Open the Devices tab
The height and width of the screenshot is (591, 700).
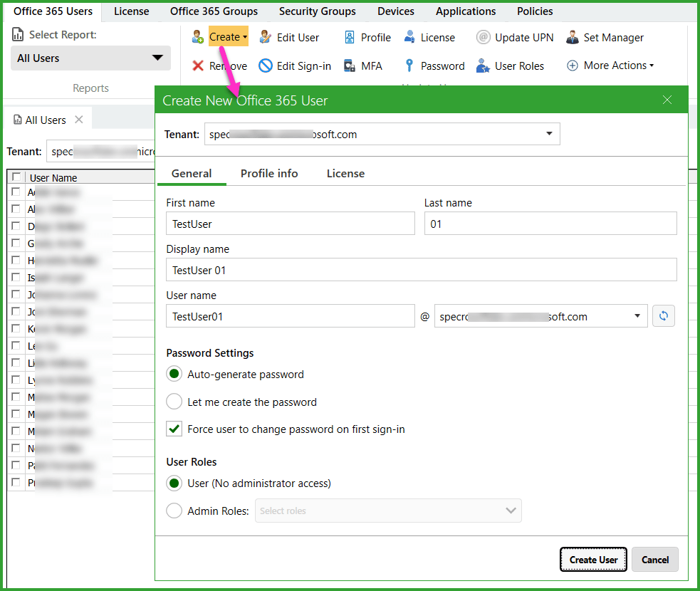coord(395,11)
